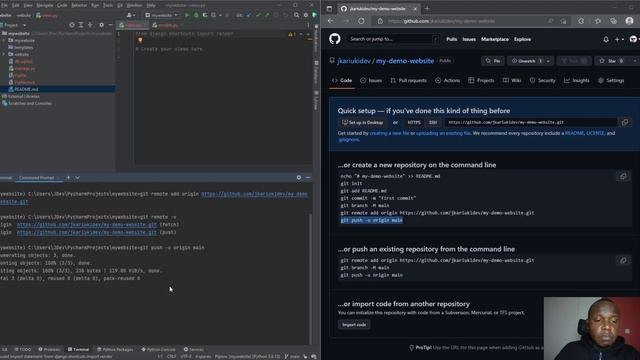Click the GitHub logo home icon
The width and height of the screenshot is (640, 360).
tap(335, 39)
